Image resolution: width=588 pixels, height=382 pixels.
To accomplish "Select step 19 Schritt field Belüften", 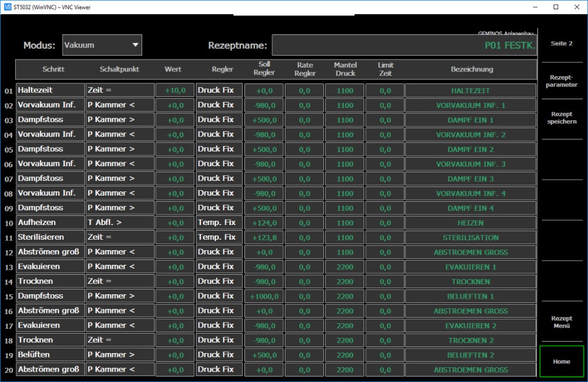I will 50,355.
